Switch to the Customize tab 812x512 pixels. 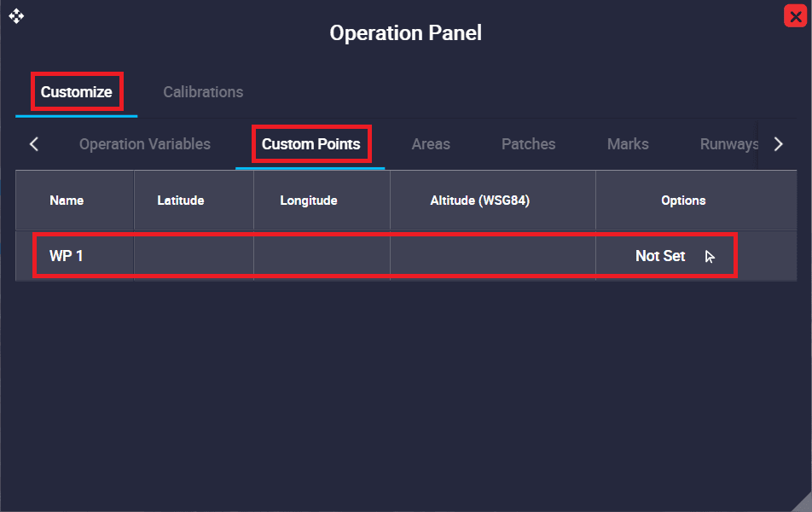tap(77, 92)
